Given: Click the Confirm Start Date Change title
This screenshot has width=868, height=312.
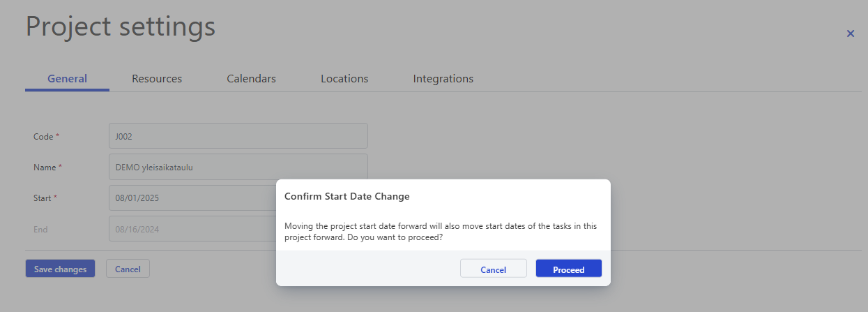Looking at the screenshot, I should click(347, 196).
